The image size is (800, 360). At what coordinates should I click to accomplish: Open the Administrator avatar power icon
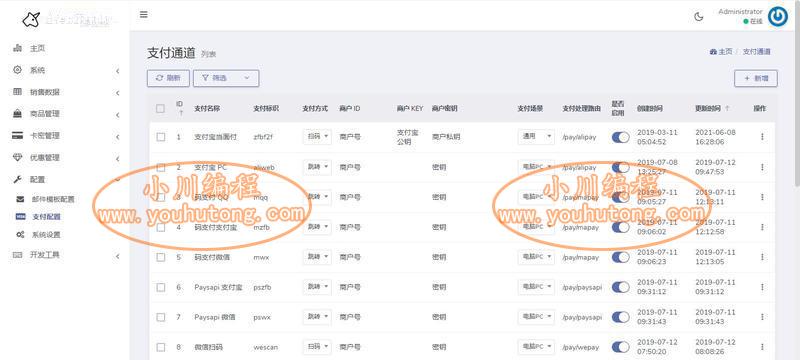pyautogui.click(x=778, y=16)
